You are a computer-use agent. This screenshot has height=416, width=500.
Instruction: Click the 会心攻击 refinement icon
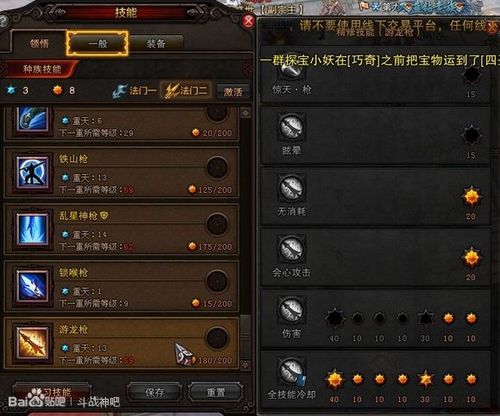pyautogui.click(x=291, y=249)
